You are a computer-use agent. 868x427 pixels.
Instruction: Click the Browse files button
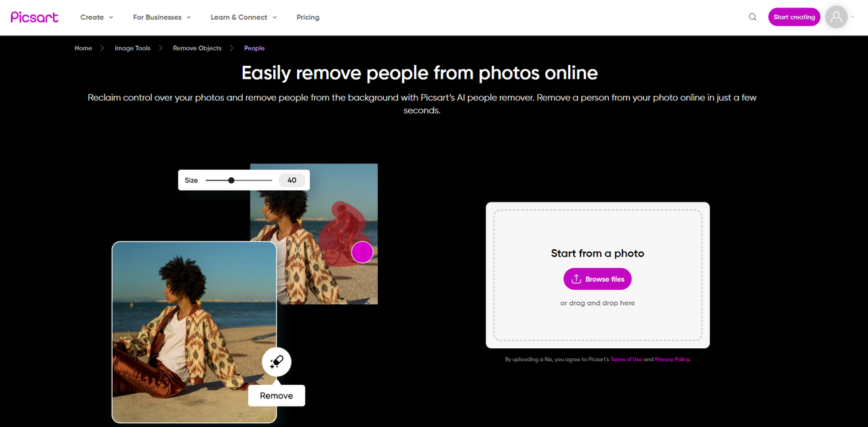pyautogui.click(x=597, y=279)
